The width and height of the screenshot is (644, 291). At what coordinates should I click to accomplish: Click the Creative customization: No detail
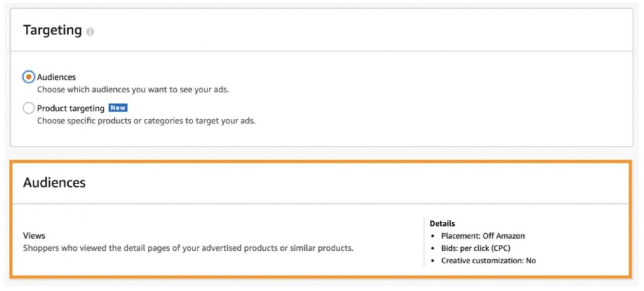(x=488, y=261)
